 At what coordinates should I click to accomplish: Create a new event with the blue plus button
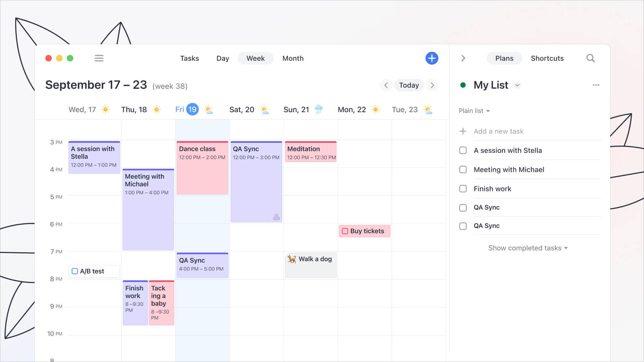coord(431,58)
